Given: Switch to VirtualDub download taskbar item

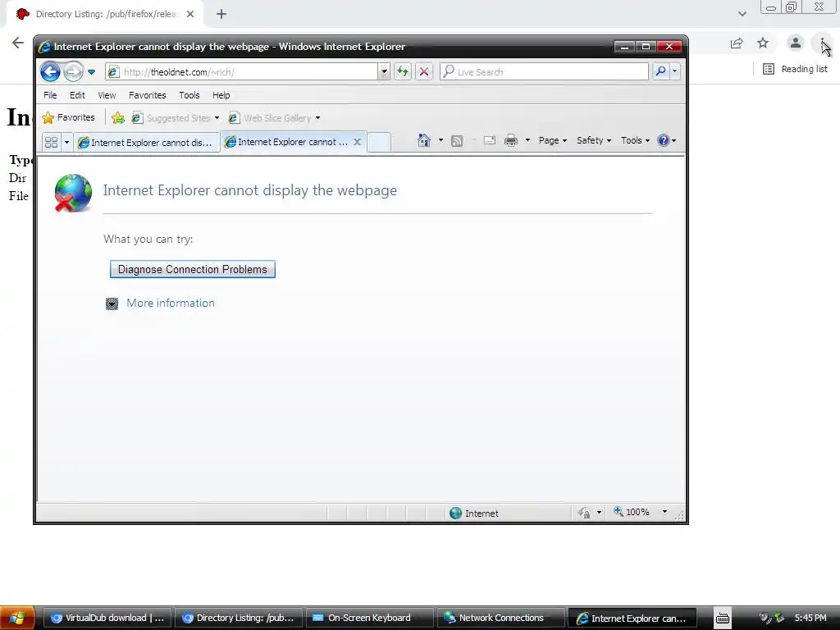Looking at the screenshot, I should tap(107, 618).
